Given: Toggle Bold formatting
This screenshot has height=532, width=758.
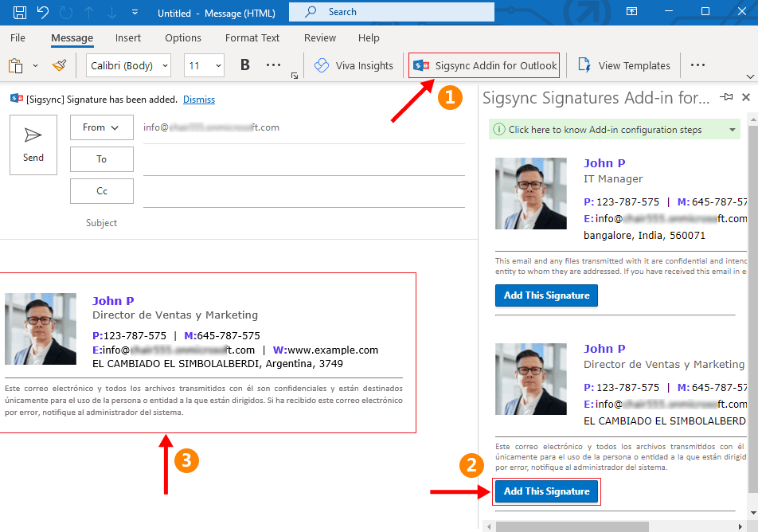Looking at the screenshot, I should click(245, 65).
